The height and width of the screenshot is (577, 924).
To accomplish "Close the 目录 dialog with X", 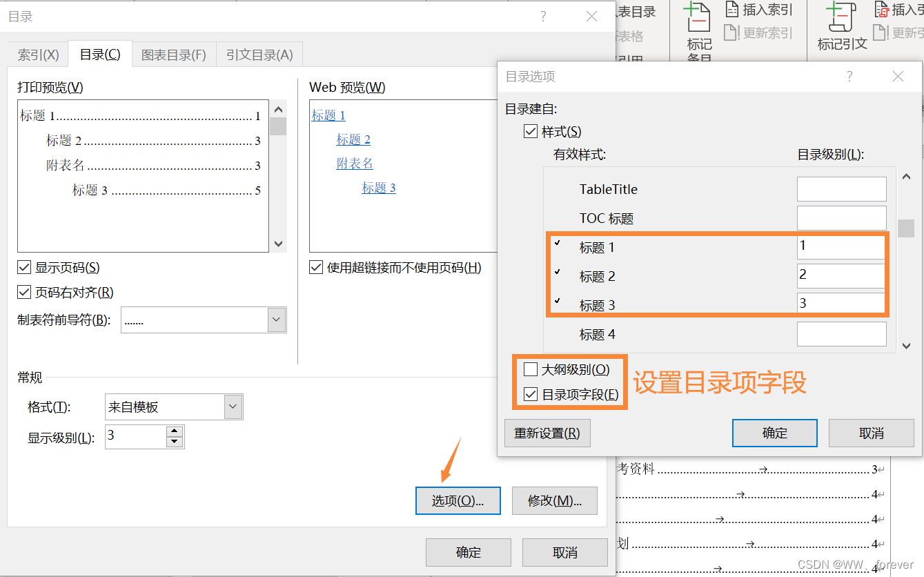I will tap(591, 17).
